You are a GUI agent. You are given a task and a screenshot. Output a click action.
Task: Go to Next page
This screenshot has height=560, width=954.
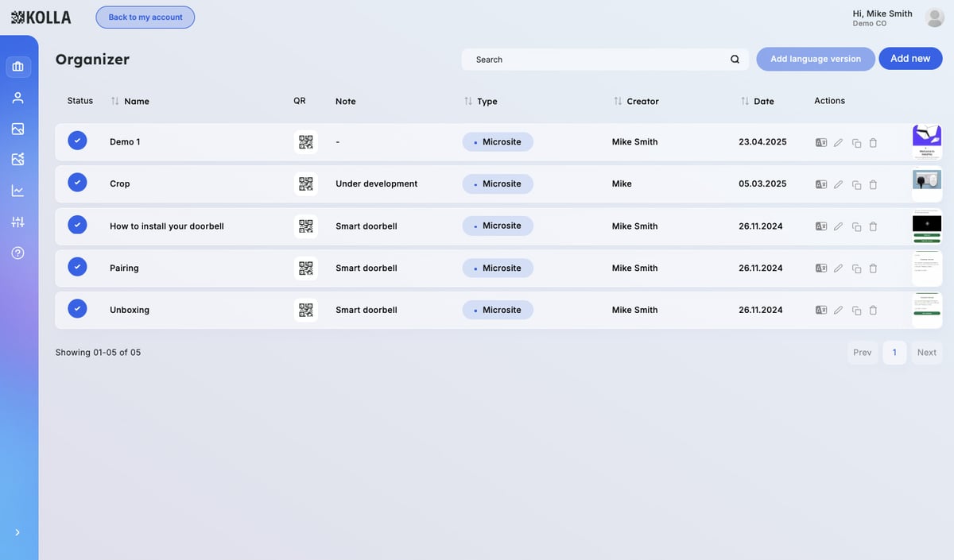[927, 353]
